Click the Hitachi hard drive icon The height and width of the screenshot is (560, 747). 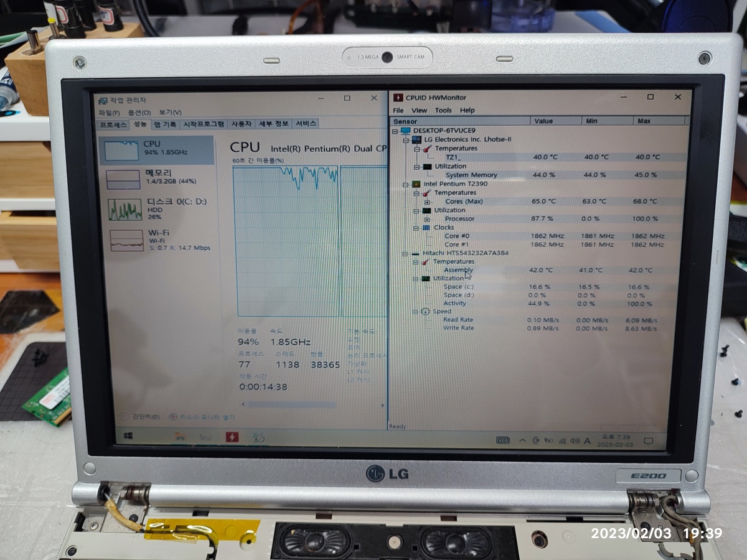[415, 253]
